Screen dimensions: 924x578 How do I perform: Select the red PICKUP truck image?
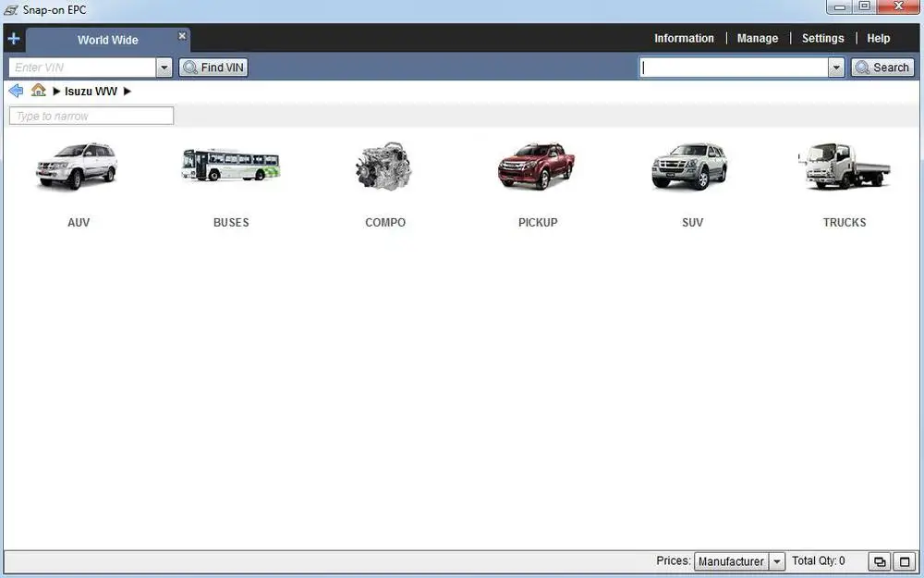[536, 166]
